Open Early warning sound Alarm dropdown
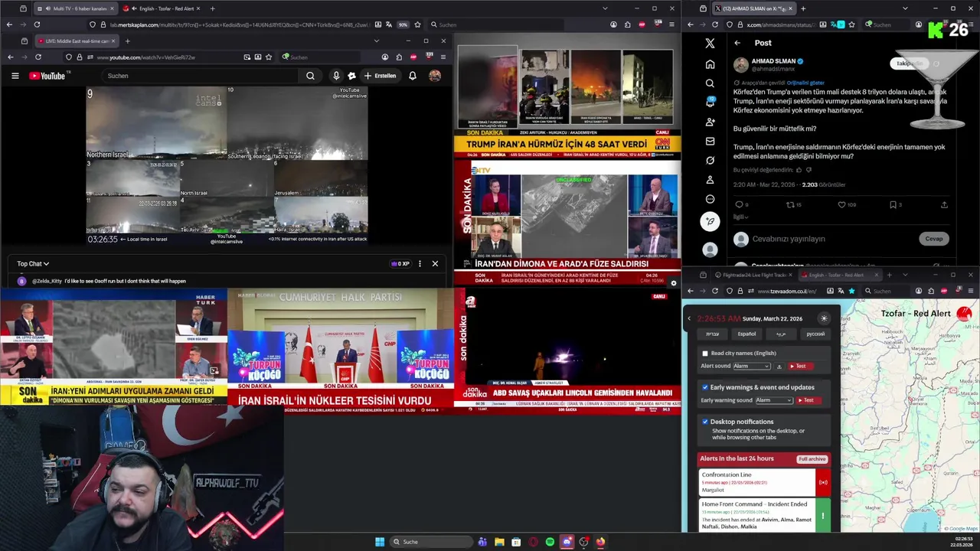This screenshot has height=551, width=980. coord(773,400)
